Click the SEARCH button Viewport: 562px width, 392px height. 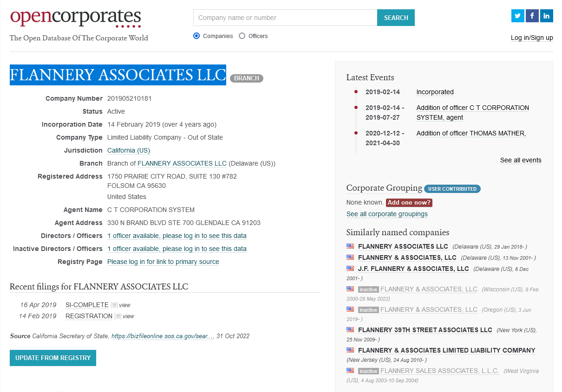(x=396, y=18)
